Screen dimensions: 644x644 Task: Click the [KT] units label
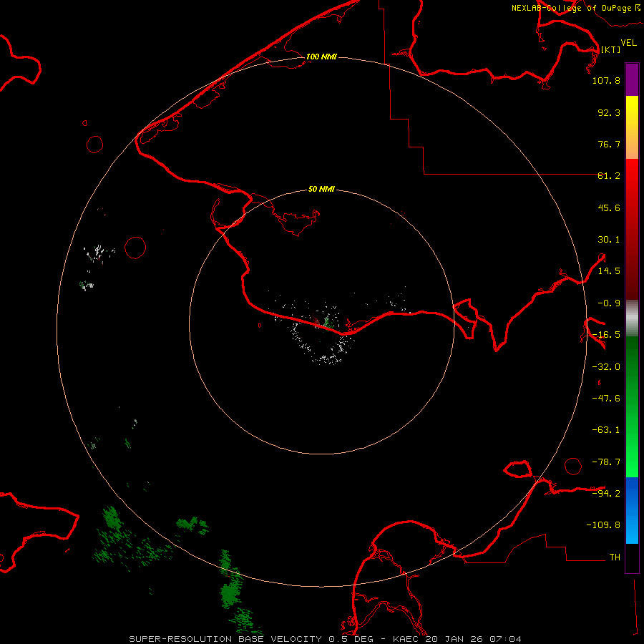(x=610, y=49)
